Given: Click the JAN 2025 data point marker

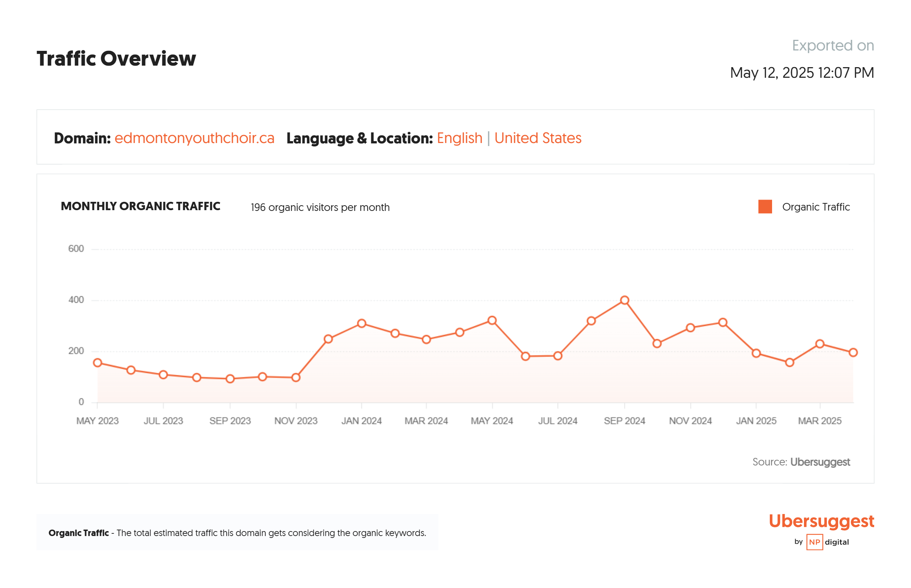Looking at the screenshot, I should click(755, 353).
